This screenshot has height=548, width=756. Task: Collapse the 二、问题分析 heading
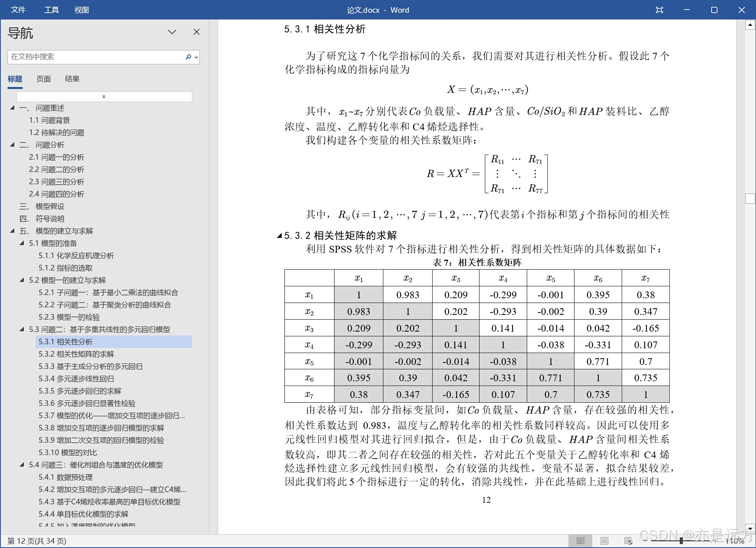(x=12, y=145)
